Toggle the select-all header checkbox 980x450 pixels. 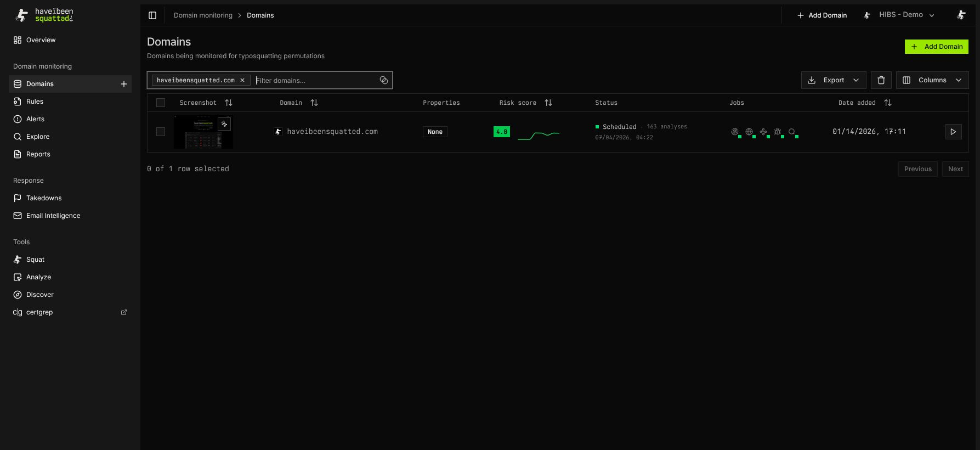click(161, 103)
